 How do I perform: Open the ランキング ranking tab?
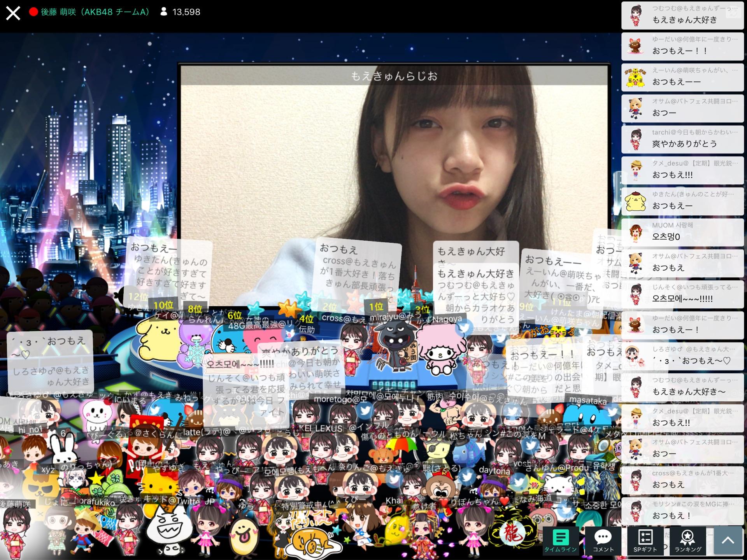(687, 541)
